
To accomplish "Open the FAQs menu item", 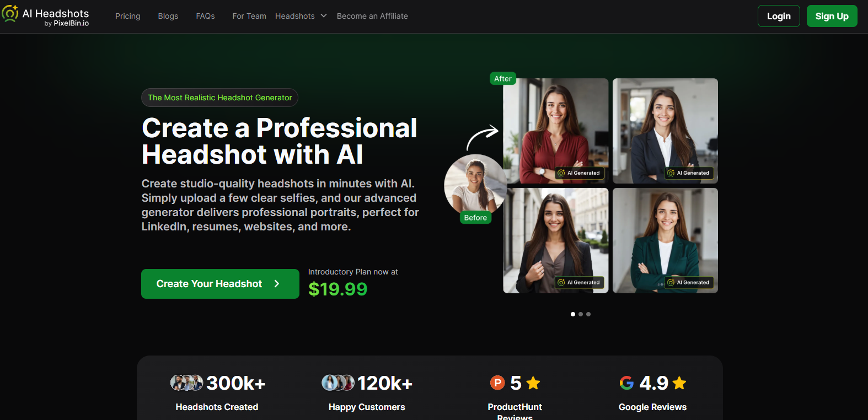I will click(205, 16).
